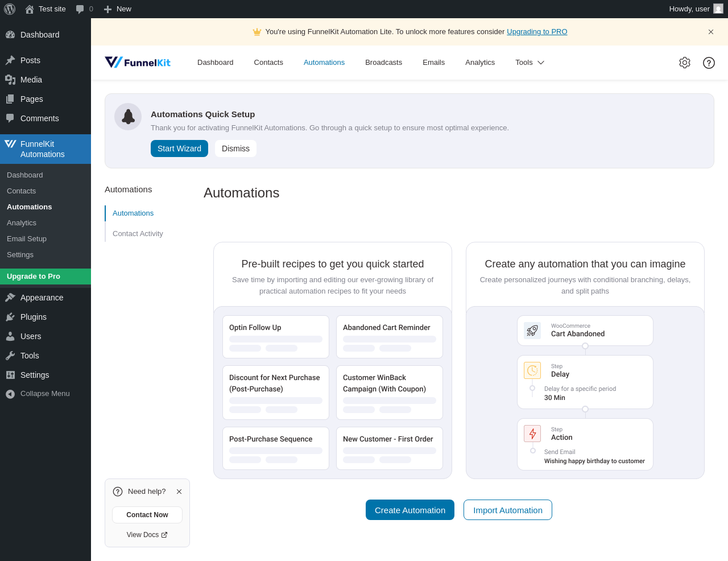This screenshot has width=728, height=561.
Task: Click the Collapse Menu arrow icon
Action: (10, 394)
